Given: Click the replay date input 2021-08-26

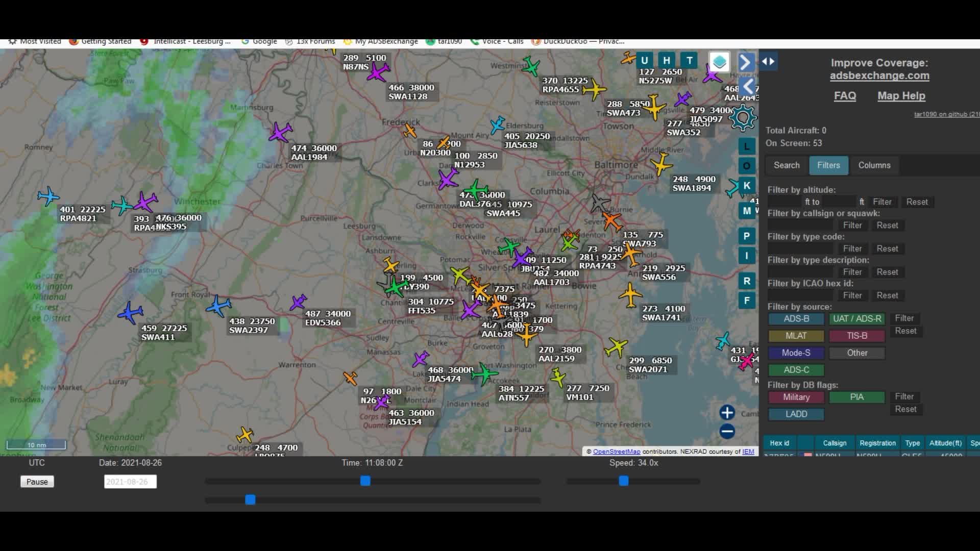Looking at the screenshot, I should coord(130,482).
